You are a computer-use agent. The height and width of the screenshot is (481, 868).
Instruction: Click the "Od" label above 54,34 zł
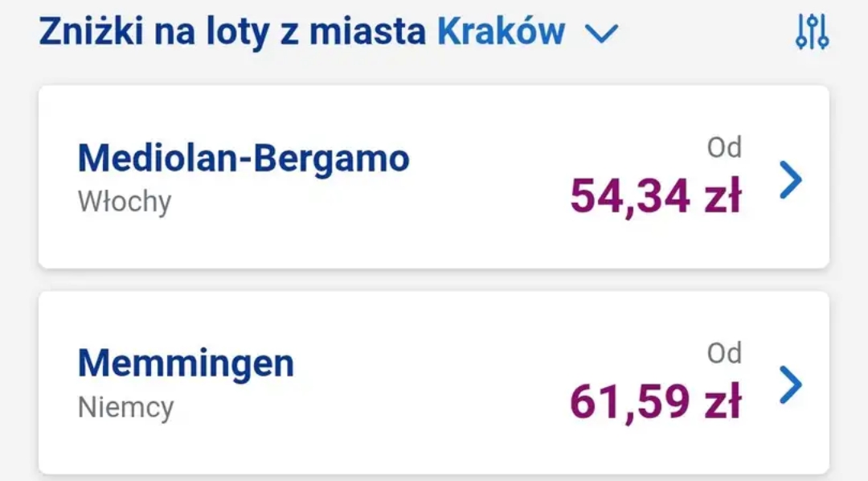click(724, 148)
